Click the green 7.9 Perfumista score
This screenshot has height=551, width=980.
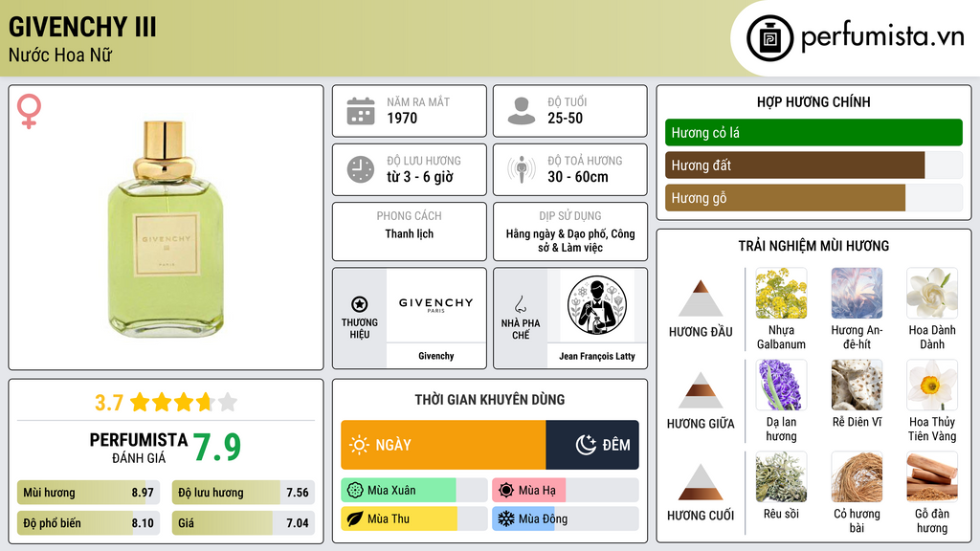[x=217, y=447]
